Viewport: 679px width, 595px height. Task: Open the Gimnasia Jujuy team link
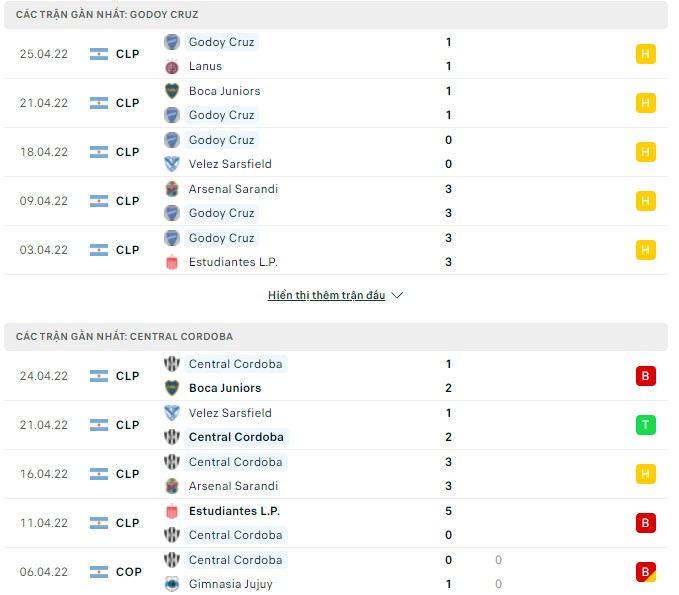point(230,584)
